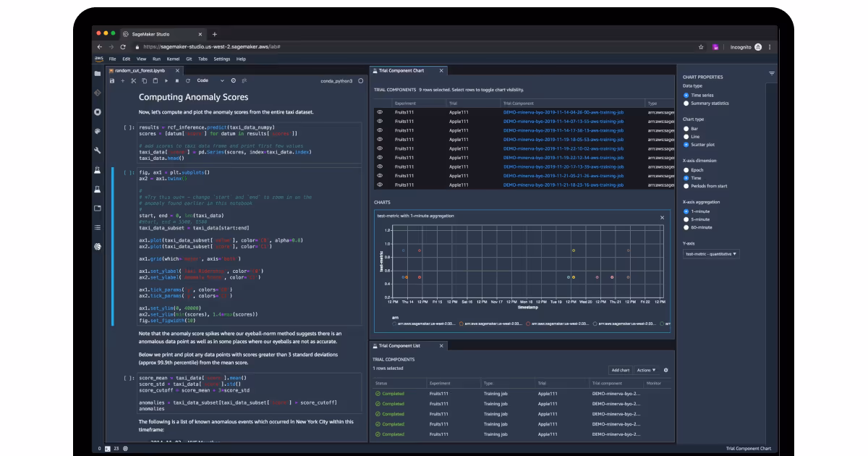This screenshot has width=868, height=456.
Task: Open DEMO-minerva-byo-2019-11-14-07-13-55 job link
Action: pyautogui.click(x=563, y=121)
